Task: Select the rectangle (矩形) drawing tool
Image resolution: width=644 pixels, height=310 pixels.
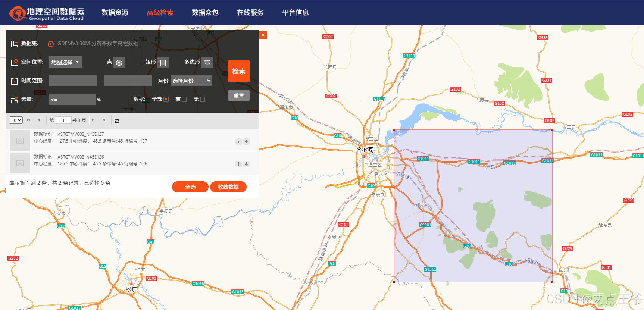Action: (163, 63)
